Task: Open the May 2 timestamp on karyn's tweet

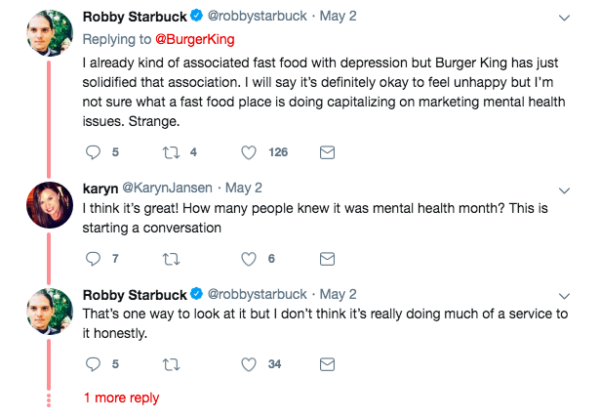Action: pyautogui.click(x=243, y=188)
